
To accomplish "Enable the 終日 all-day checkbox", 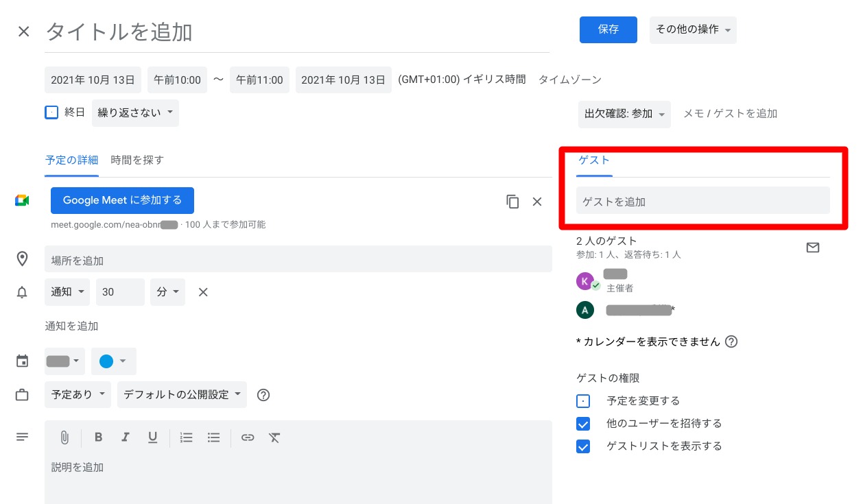I will pos(51,112).
